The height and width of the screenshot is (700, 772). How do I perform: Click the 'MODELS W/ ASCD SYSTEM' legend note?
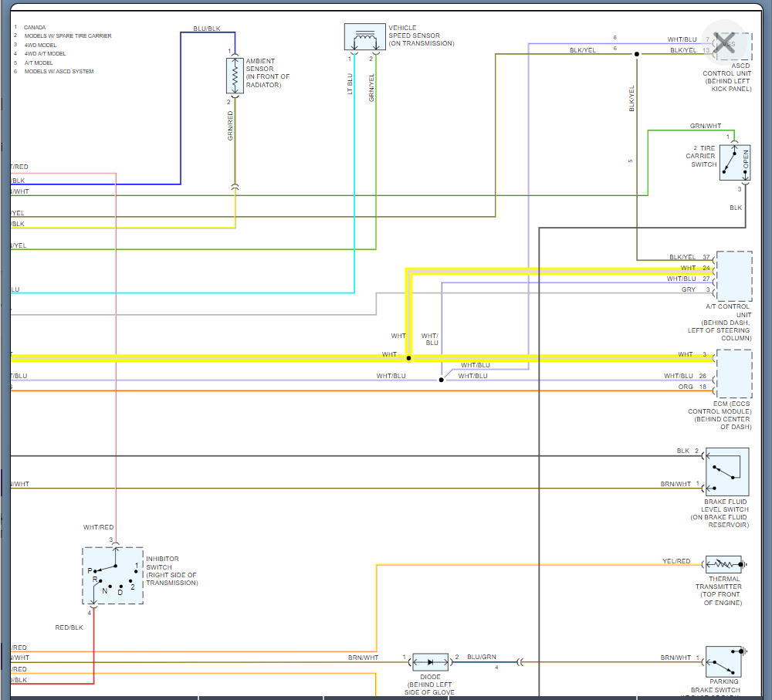[x=59, y=71]
